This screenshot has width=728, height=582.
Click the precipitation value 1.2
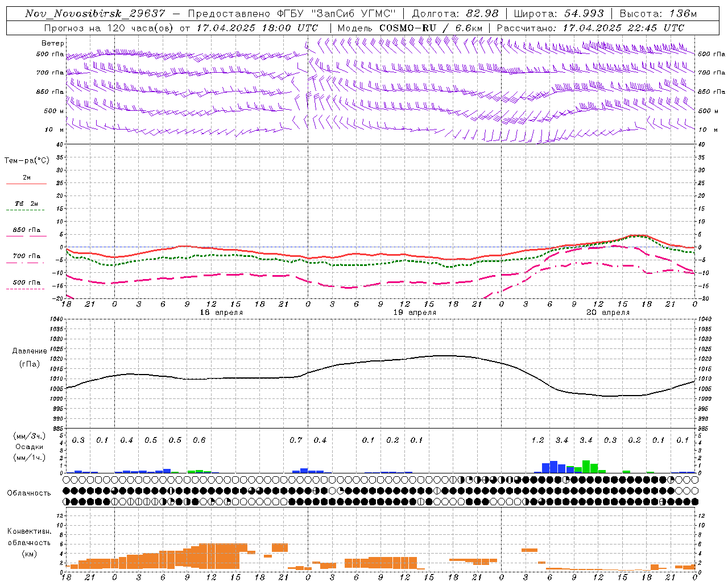[x=537, y=440]
